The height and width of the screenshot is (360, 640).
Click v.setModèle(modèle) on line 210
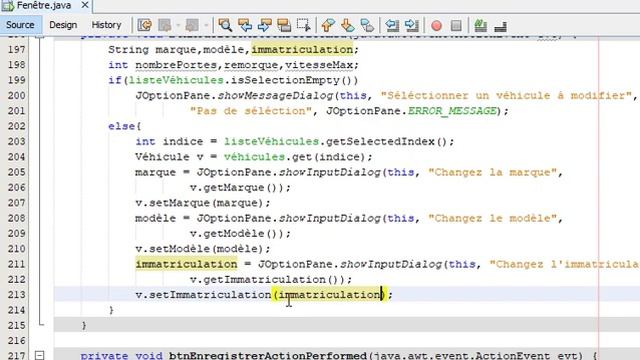tap(200, 249)
